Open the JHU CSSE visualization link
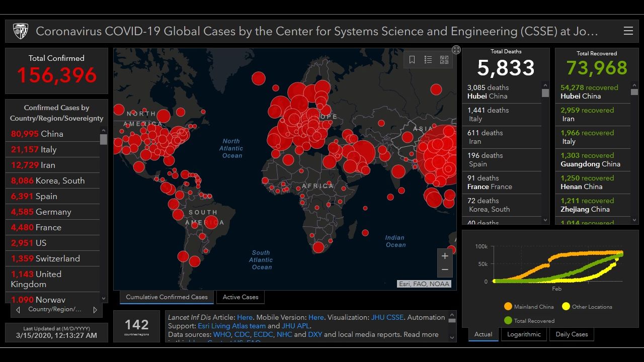This screenshot has height=362, width=644. pyautogui.click(x=387, y=317)
